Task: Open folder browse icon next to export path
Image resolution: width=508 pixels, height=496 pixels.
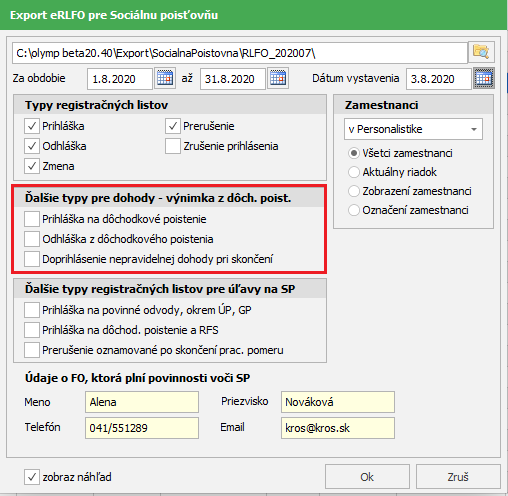Action: click(481, 52)
